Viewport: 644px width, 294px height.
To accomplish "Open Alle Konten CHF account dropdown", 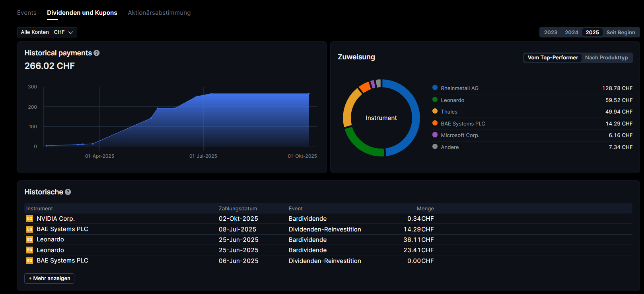I will [47, 32].
